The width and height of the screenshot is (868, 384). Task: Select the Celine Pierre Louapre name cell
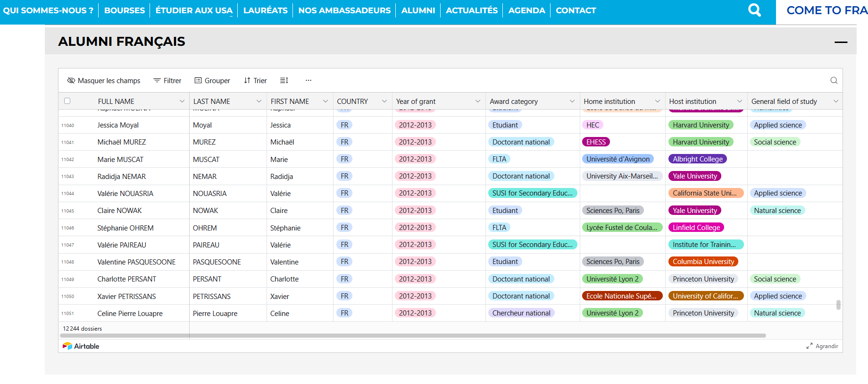tap(130, 314)
